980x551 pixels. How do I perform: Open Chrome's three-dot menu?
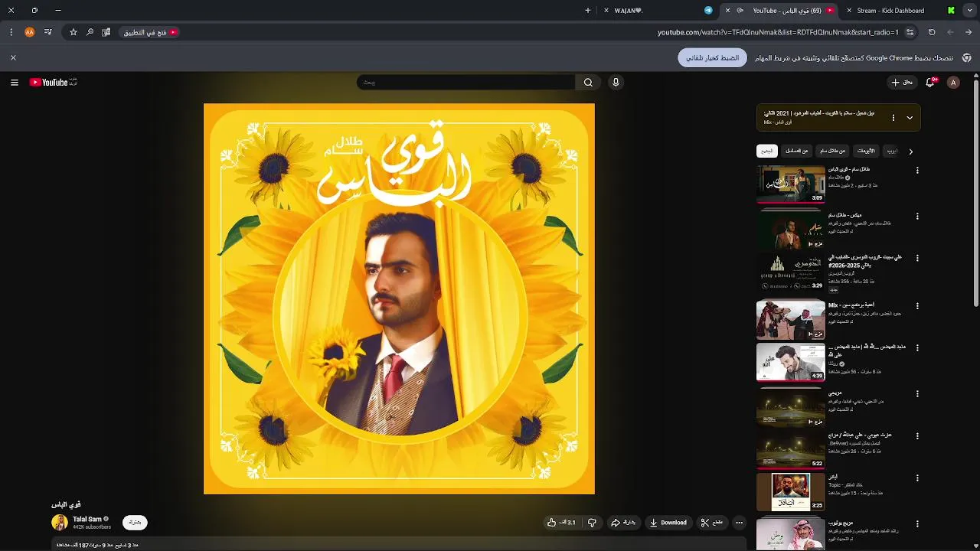[x=11, y=32]
